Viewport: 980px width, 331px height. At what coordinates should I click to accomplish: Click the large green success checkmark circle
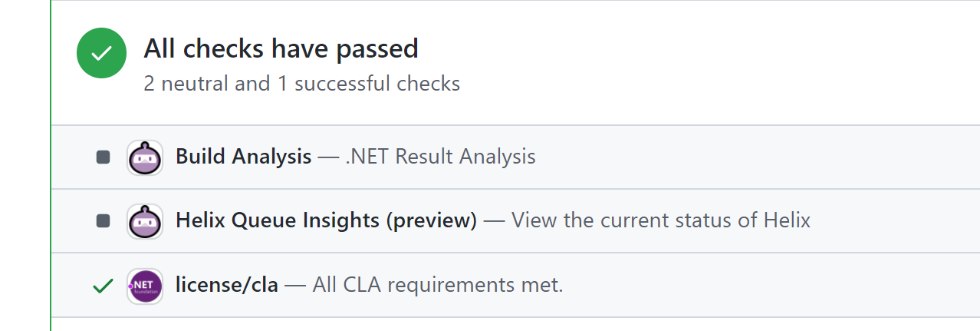coord(101,53)
